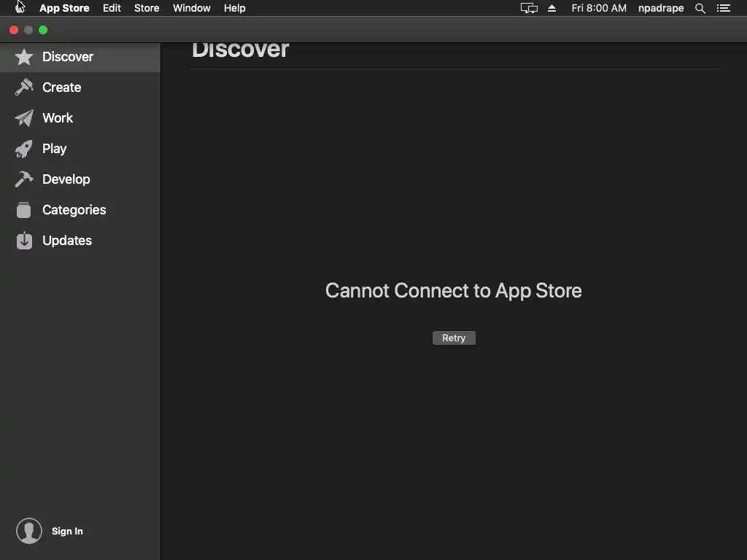Select the Develop sidebar label

tap(66, 179)
